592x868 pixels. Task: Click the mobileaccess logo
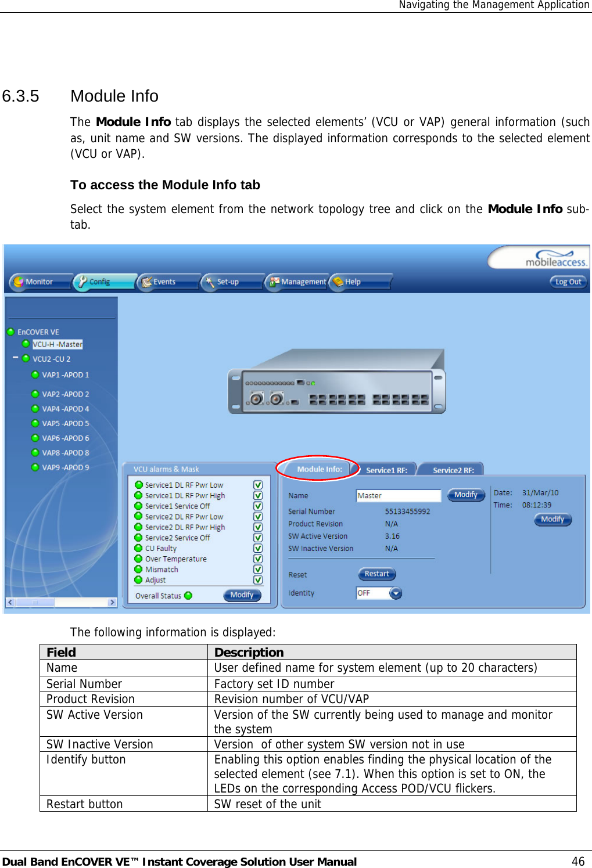pyautogui.click(x=556, y=258)
